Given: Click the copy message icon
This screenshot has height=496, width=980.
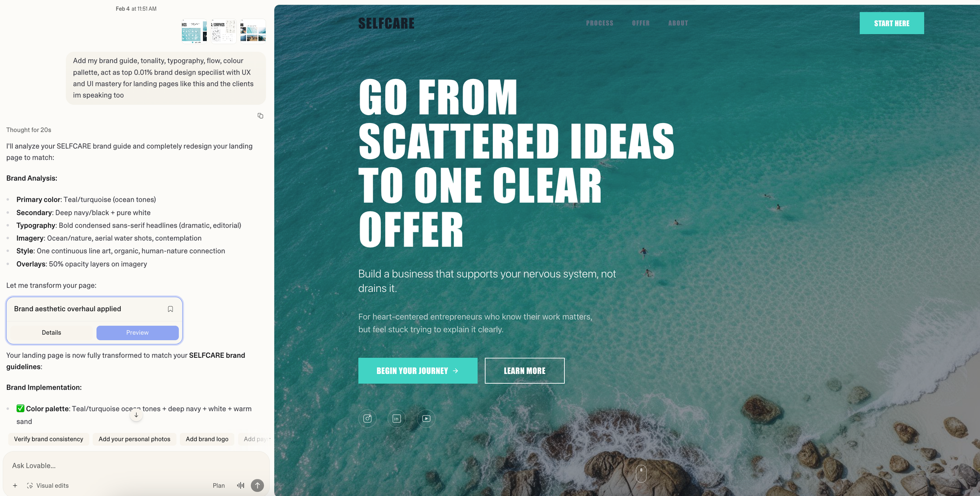Looking at the screenshot, I should pyautogui.click(x=260, y=116).
